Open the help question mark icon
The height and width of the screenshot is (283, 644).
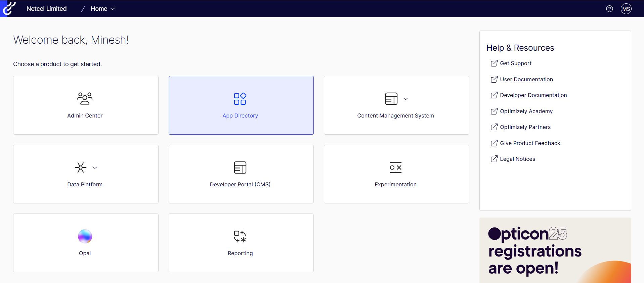tap(609, 9)
